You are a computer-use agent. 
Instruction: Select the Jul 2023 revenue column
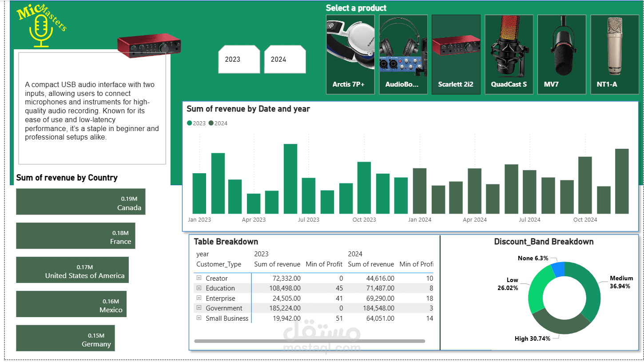309,196
